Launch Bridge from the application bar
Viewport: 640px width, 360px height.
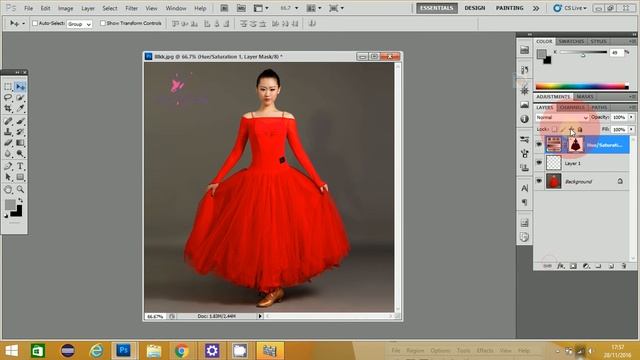click(224, 8)
